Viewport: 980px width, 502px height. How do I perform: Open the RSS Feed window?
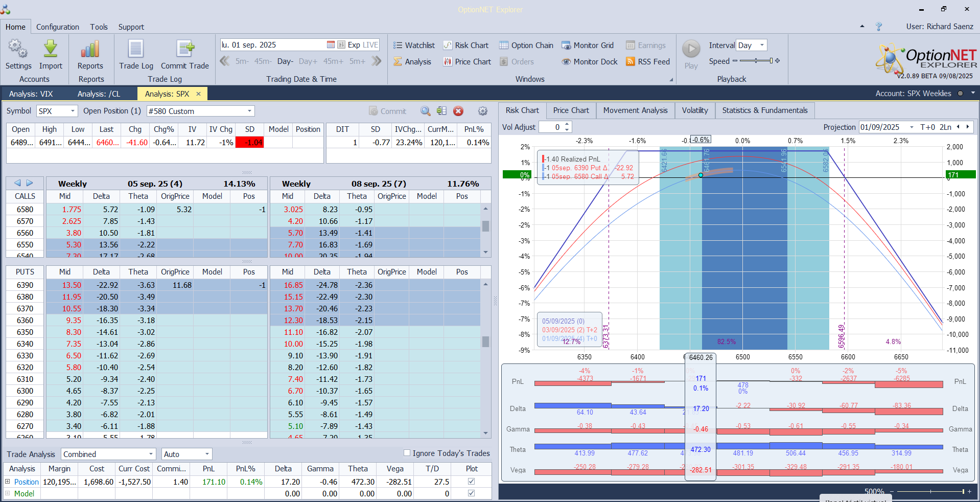tap(648, 62)
